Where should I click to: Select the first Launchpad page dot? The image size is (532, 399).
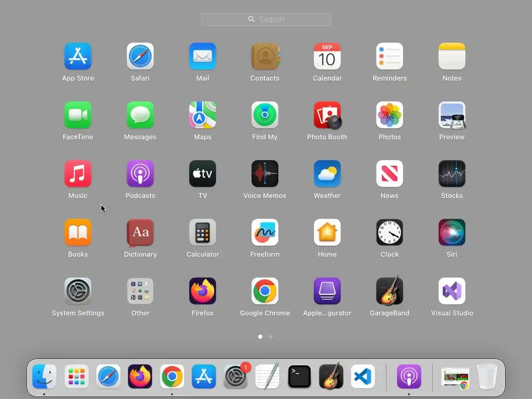point(260,337)
